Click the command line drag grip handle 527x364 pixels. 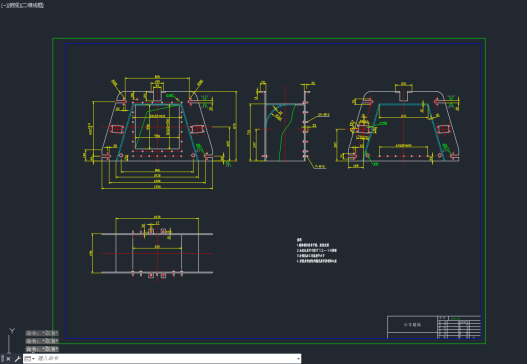click(x=3, y=359)
